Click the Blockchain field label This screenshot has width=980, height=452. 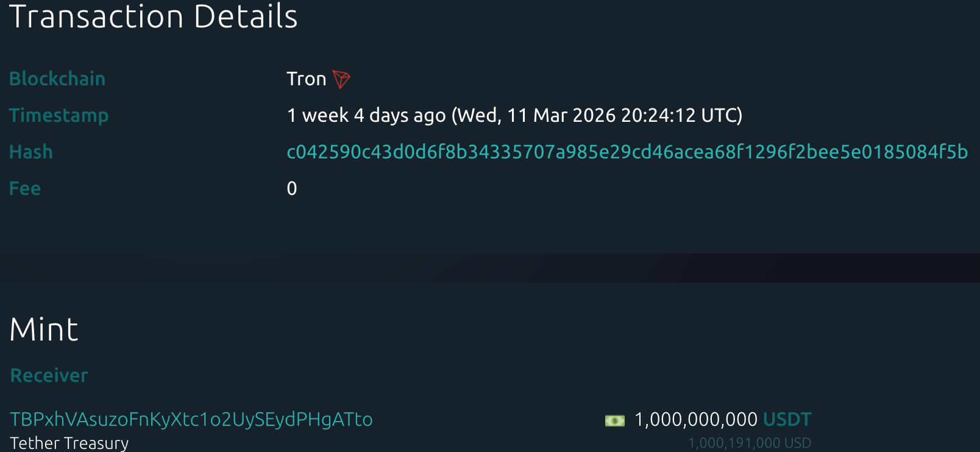point(57,79)
